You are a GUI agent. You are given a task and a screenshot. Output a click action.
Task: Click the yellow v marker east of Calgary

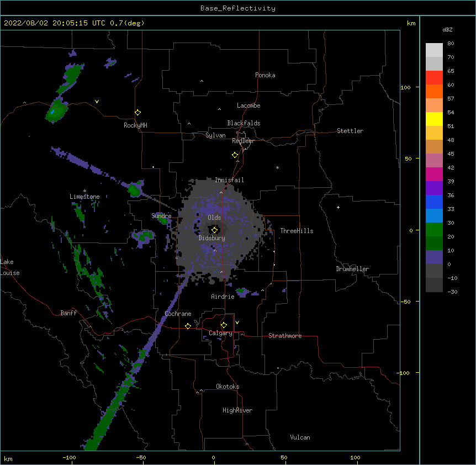pos(237,323)
